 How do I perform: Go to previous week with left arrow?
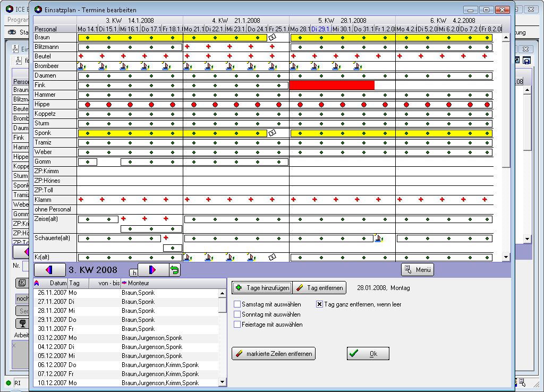(49, 270)
